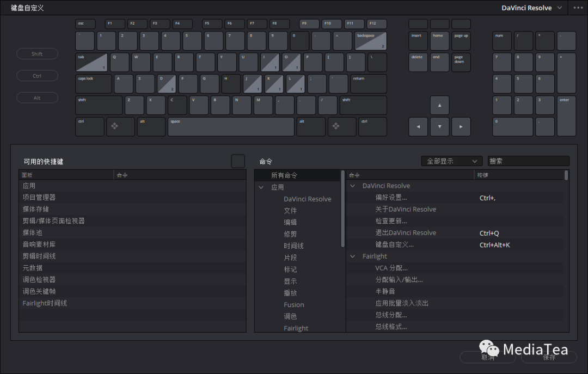Select Fairlight时间线 in available shortcuts list
Screen dimensions: 588x374
point(132,303)
